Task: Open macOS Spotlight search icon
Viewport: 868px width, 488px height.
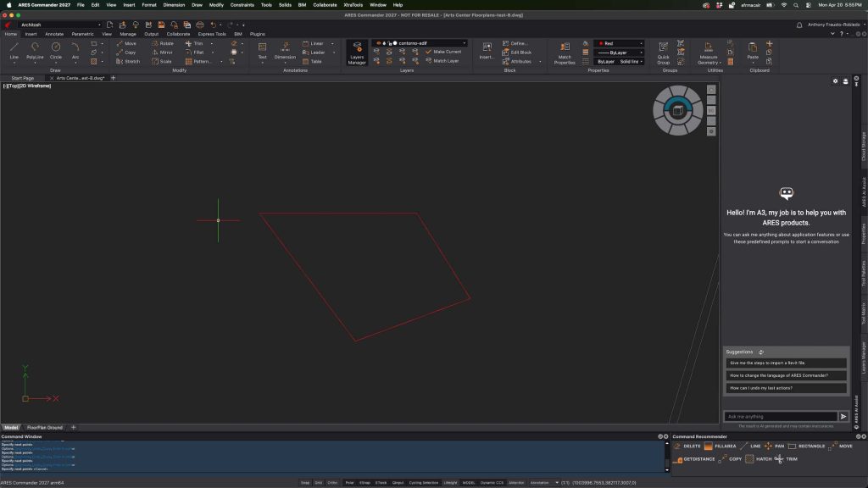Action: click(x=796, y=5)
